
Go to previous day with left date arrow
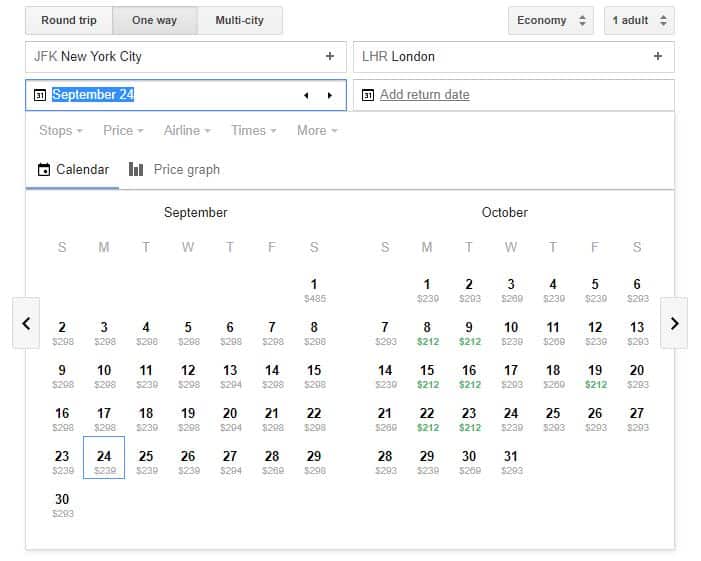pos(306,95)
